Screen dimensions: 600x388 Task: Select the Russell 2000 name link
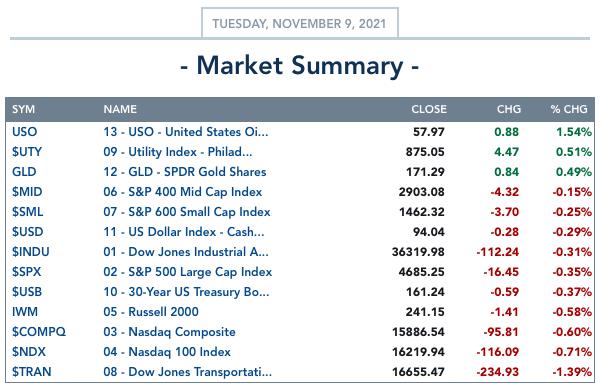pos(151,311)
